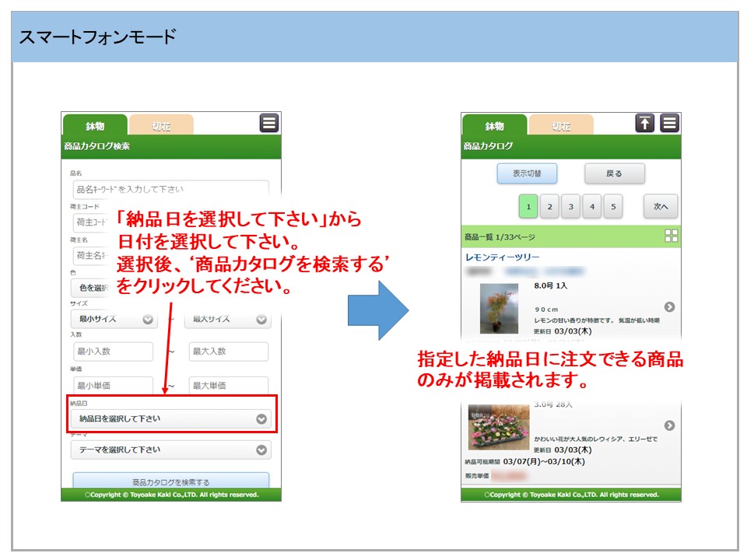Click the 戻る button
The width and height of the screenshot is (747, 560).
click(x=614, y=174)
